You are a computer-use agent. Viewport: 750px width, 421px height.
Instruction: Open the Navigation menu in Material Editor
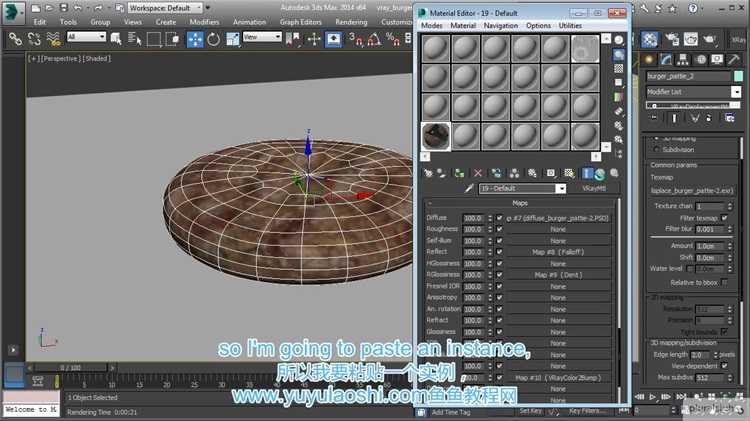[500, 25]
